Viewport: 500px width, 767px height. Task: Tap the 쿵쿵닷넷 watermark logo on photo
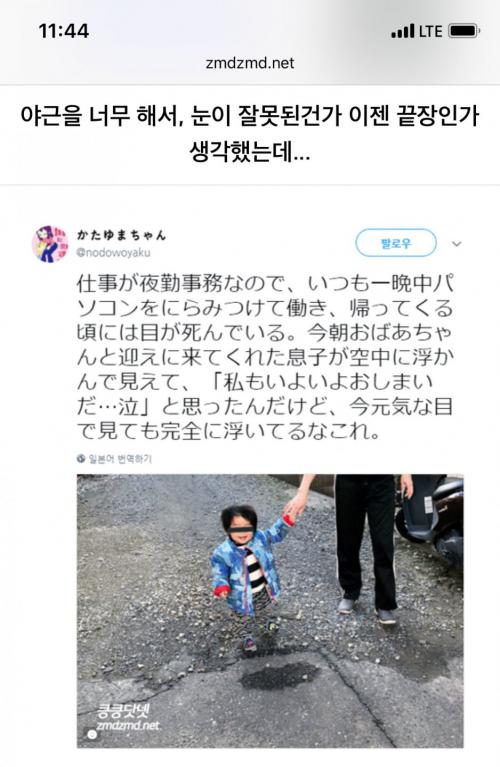click(x=123, y=711)
